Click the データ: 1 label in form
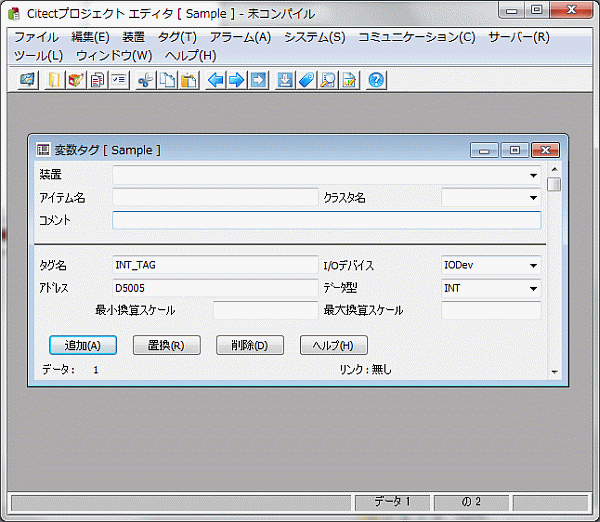600x522 pixels. [70, 370]
